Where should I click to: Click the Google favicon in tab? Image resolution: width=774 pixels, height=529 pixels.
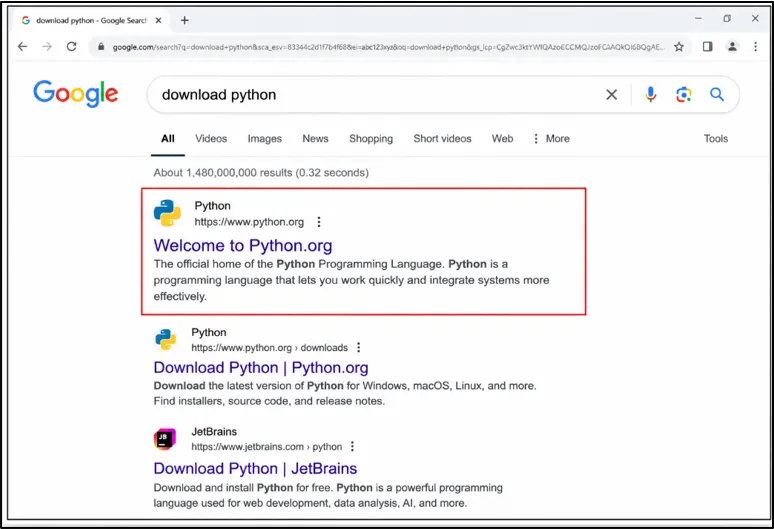pos(26,20)
